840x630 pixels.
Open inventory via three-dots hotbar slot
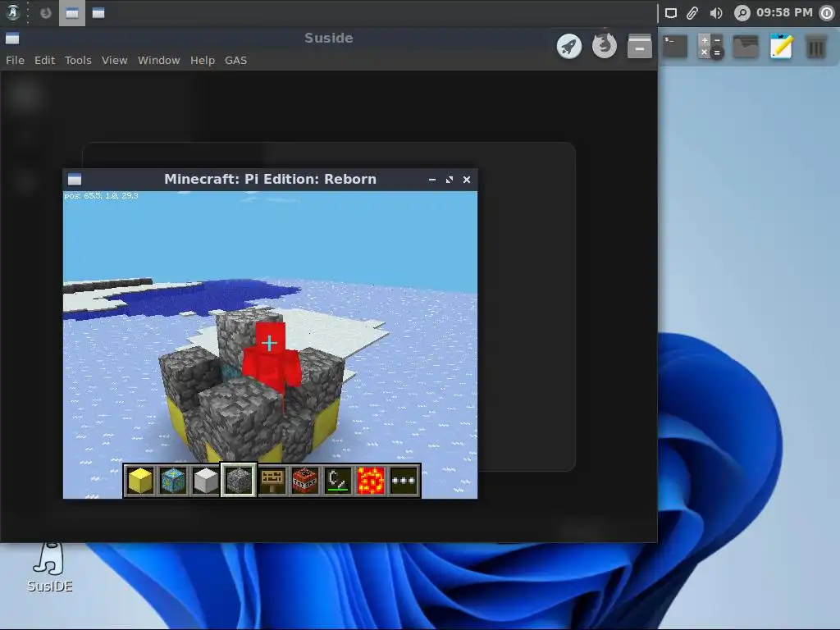(404, 481)
